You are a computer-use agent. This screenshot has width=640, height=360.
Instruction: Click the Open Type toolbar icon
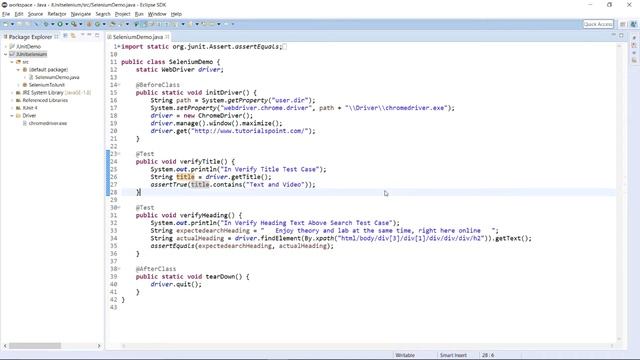click(113, 24)
